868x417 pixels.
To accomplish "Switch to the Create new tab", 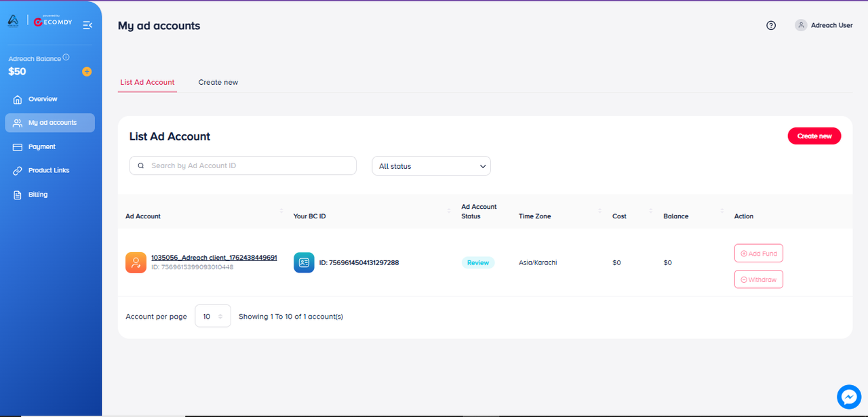I will [x=218, y=82].
